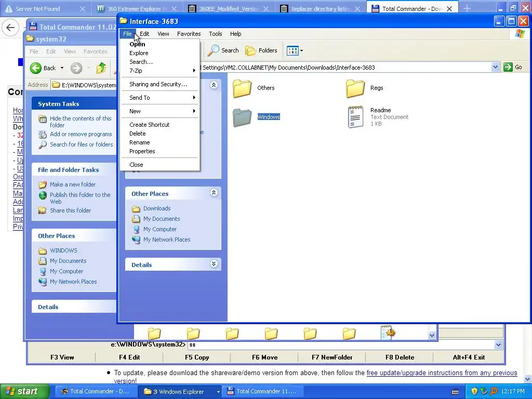This screenshot has height=399, width=532.
Task: Click F3 View button in Total Commander
Action: click(62, 357)
